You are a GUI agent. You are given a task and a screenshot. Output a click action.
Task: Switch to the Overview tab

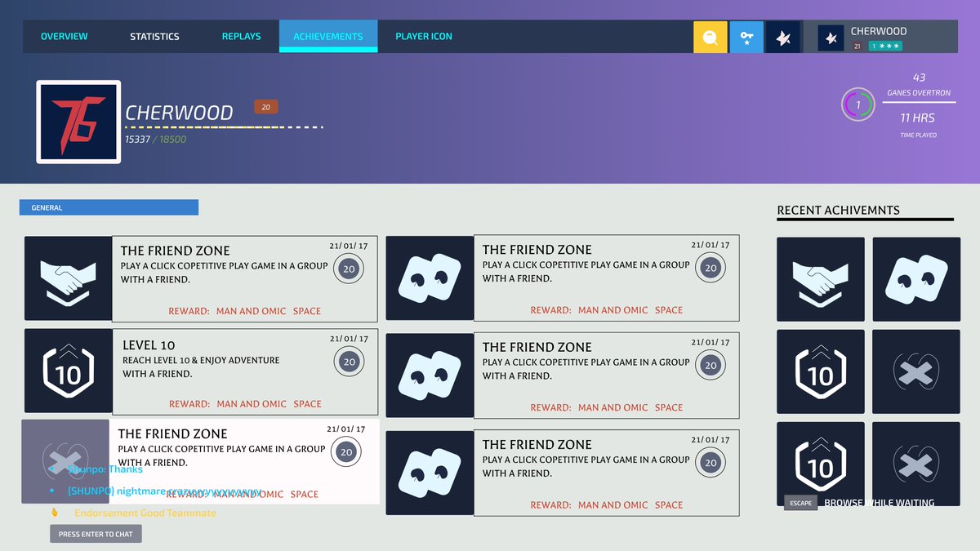click(64, 36)
